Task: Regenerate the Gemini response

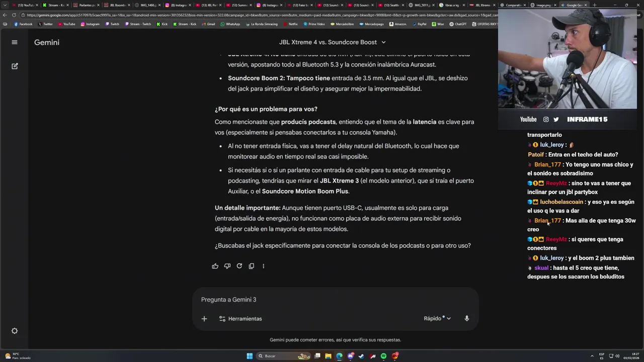Action: pyautogui.click(x=239, y=266)
